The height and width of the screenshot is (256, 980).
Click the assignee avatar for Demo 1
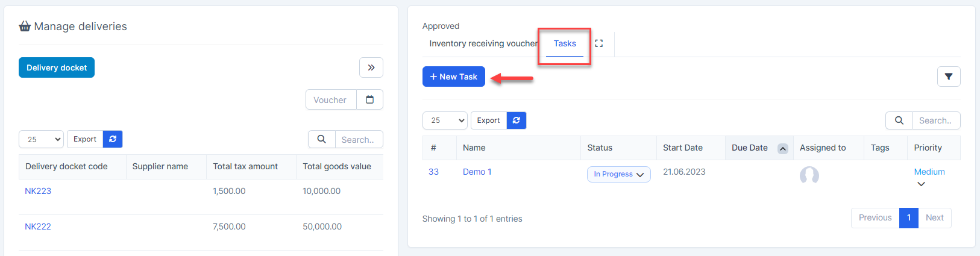click(809, 175)
